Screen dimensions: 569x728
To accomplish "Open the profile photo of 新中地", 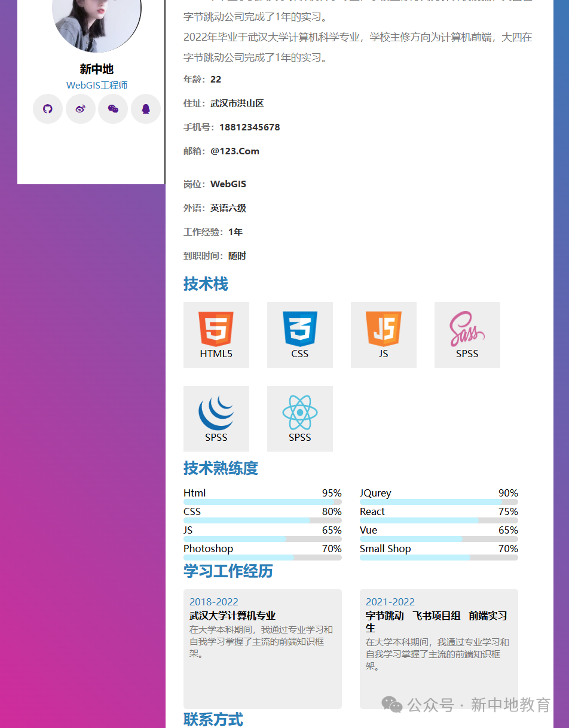I will point(96,24).
